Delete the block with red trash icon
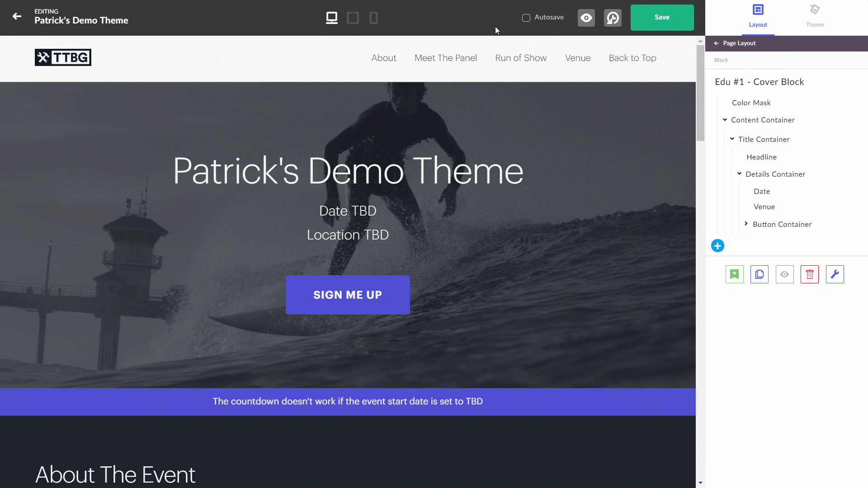 tap(810, 274)
